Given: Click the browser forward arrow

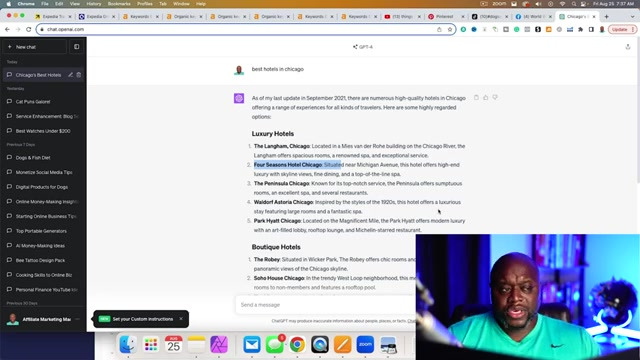Looking at the screenshot, I should 18,29.
